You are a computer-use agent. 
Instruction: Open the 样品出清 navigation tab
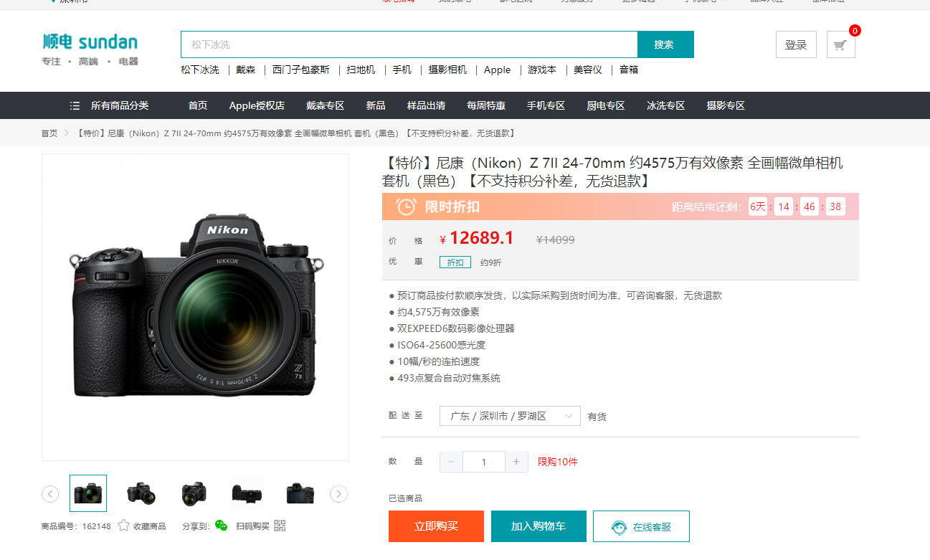coord(426,105)
